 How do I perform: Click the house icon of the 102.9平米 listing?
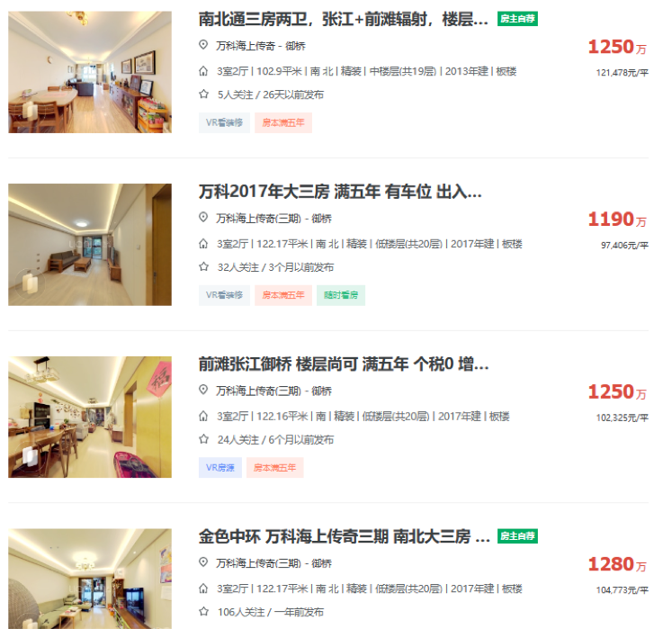tap(203, 71)
